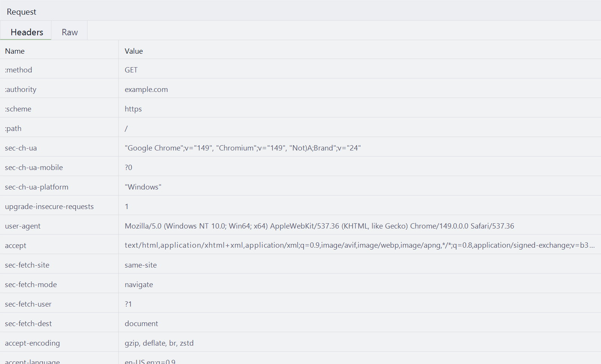Click the :method header name
601x364 pixels.
pyautogui.click(x=18, y=70)
